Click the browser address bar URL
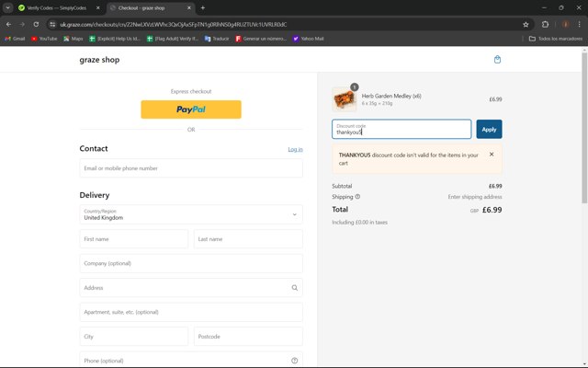Image resolution: width=588 pixels, height=368 pixels. [174, 25]
